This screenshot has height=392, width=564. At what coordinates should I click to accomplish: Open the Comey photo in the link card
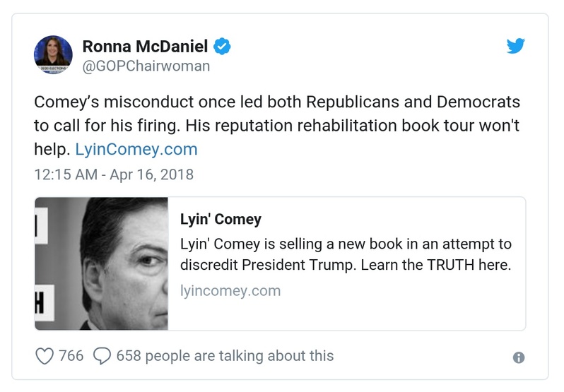[101, 263]
